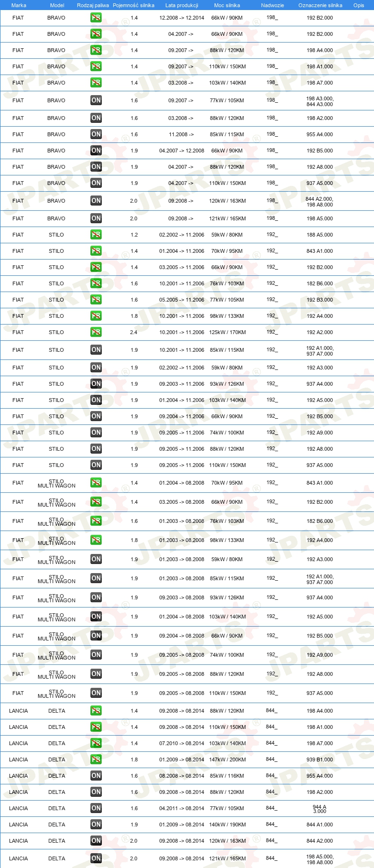Click diesel ON icon in Stilo 09.2004 -> 11.2006 row
Viewport: 374px width, 868px height.
tap(96, 416)
